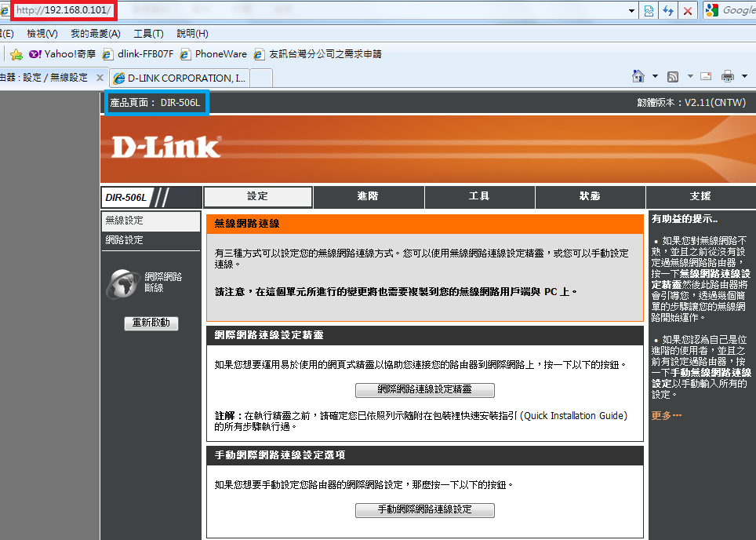Click the Google search provider icon
The width and height of the screenshot is (756, 540).
pyautogui.click(x=711, y=11)
